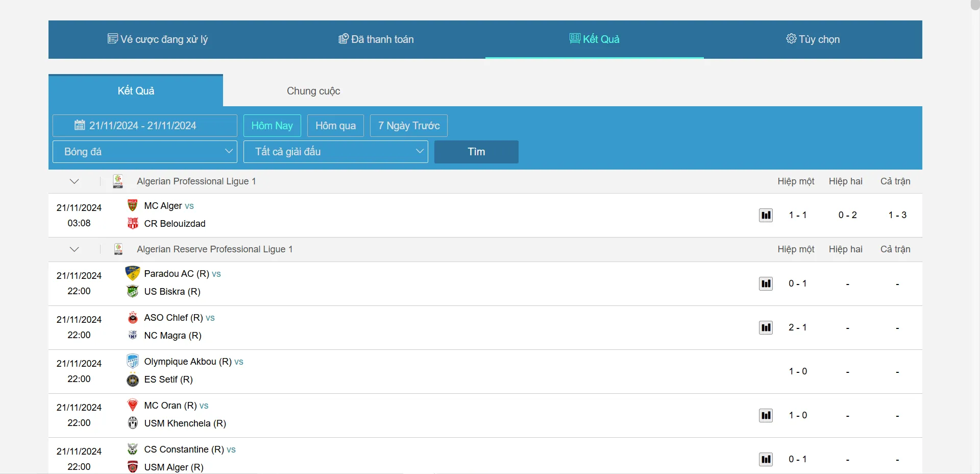Open stats icon for MC Alger match
Viewport: 980px width, 474px height.
[x=766, y=215]
